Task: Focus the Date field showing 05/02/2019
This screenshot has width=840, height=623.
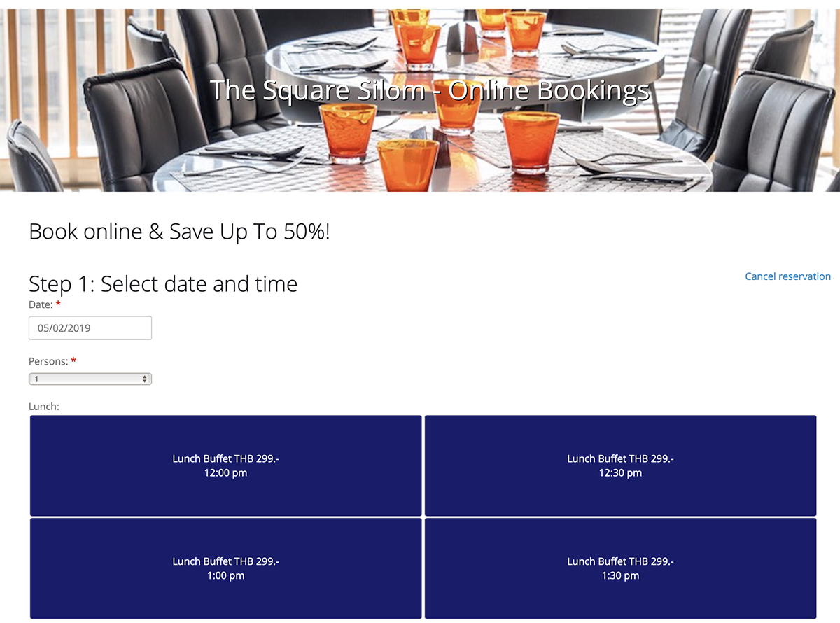Action: [90, 328]
